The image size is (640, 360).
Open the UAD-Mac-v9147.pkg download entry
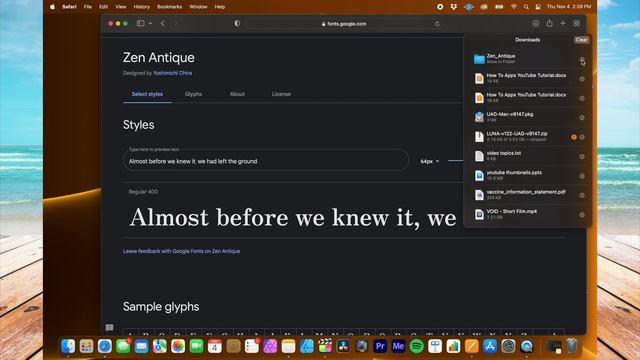pos(527,117)
